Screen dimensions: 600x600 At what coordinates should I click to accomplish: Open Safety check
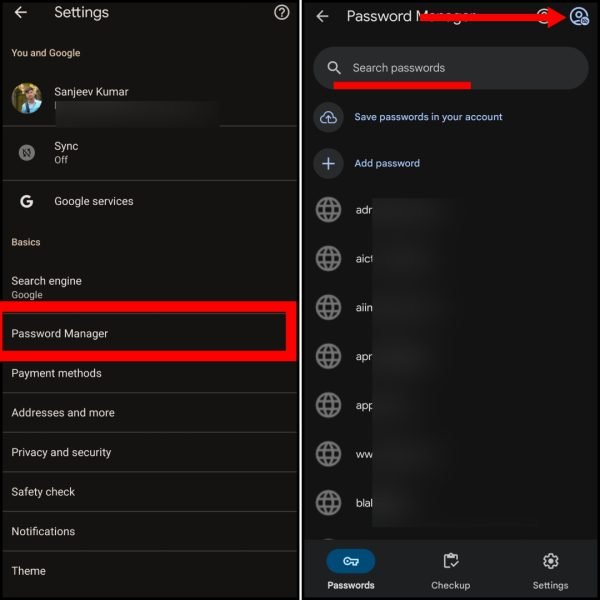coord(150,492)
